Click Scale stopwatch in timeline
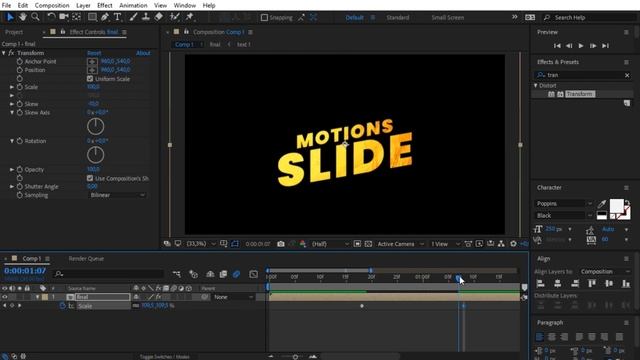The height and width of the screenshot is (360, 640). click(62, 305)
